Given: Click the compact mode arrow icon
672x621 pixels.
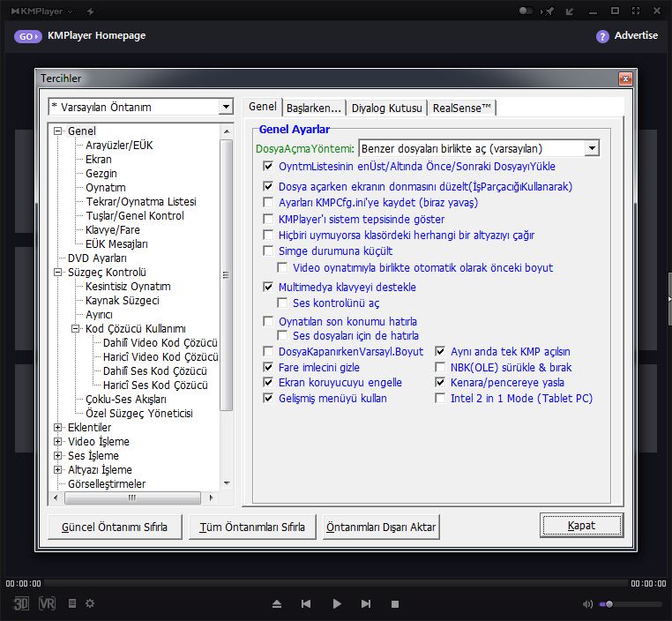Looking at the screenshot, I should tap(570, 11).
